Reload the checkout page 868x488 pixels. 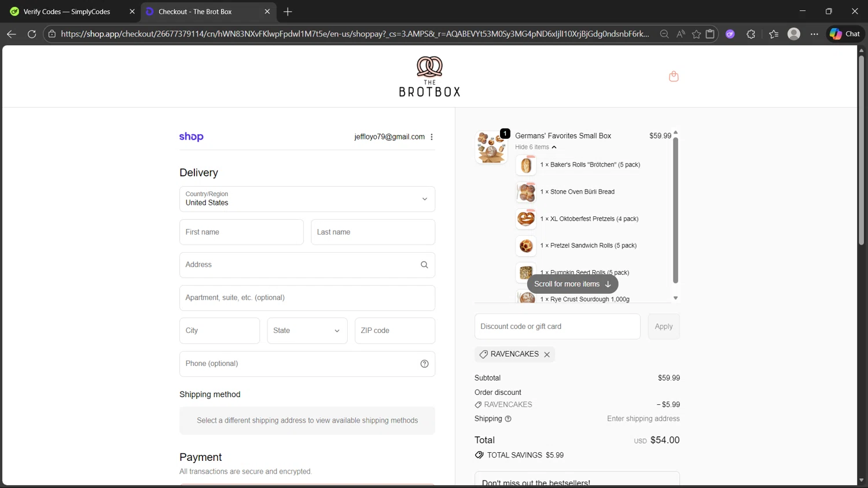point(32,34)
